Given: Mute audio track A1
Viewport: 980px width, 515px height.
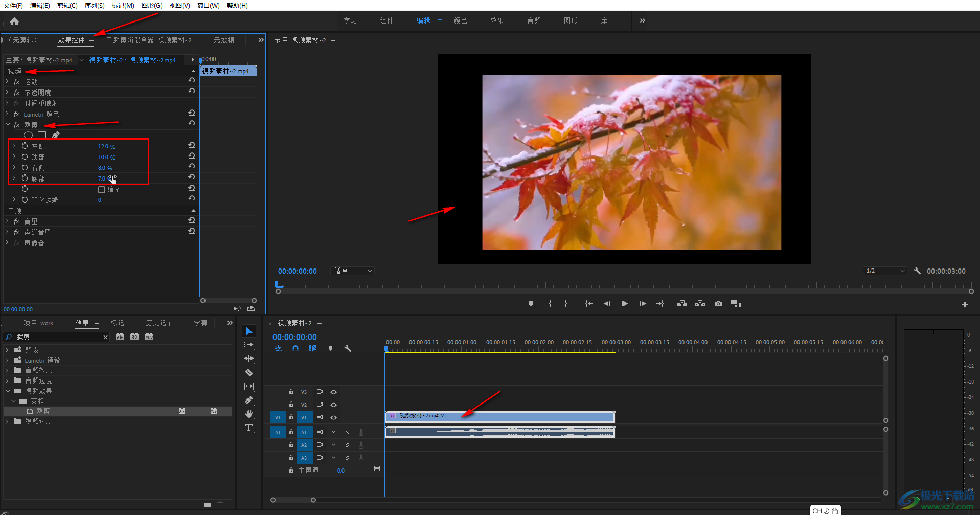Looking at the screenshot, I should [333, 432].
